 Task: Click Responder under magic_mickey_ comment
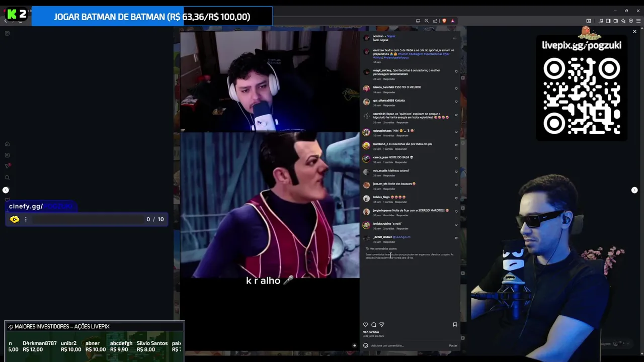[x=389, y=79]
